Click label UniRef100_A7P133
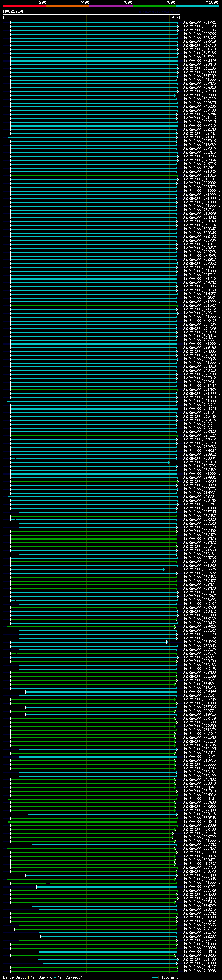 [x=199, y=91]
